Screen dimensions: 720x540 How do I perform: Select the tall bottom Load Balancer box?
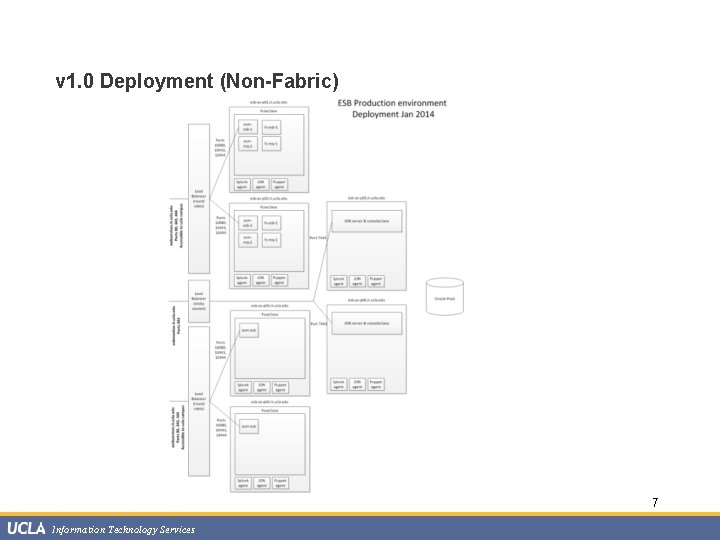pos(199,401)
